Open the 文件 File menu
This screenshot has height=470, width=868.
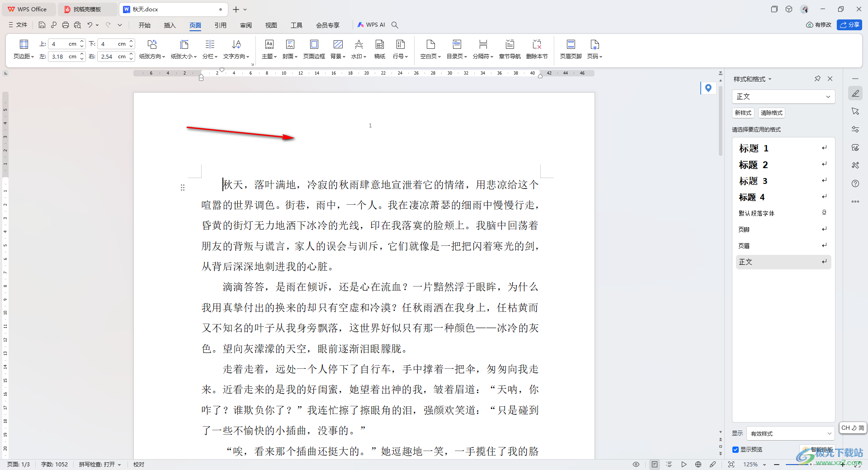tap(18, 25)
